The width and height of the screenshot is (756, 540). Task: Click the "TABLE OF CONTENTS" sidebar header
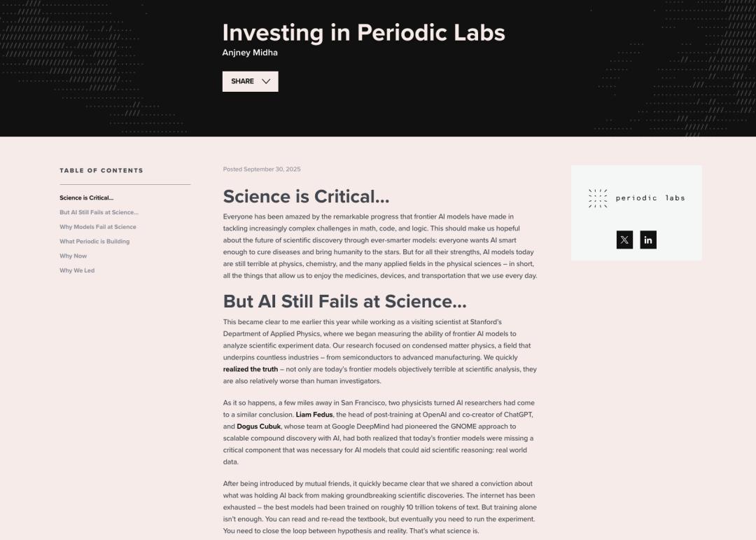coord(101,170)
